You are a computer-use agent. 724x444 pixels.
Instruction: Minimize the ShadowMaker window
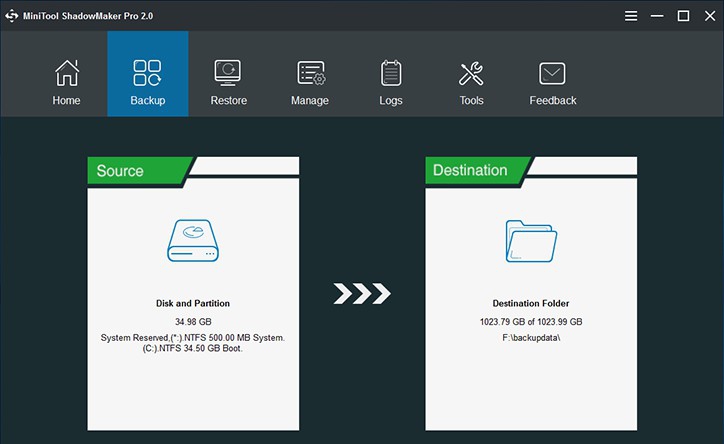coord(657,16)
